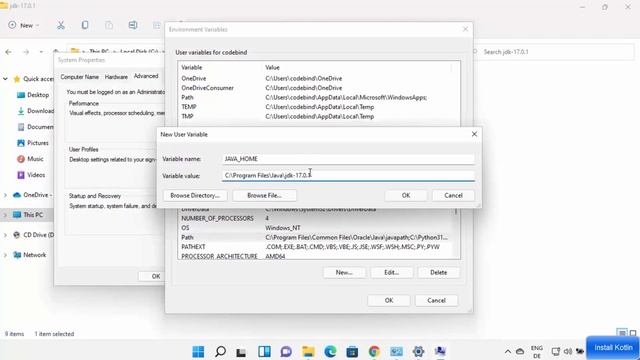This screenshot has height=360, width=640.
Task: Click Edit under system variables
Action: point(391,272)
